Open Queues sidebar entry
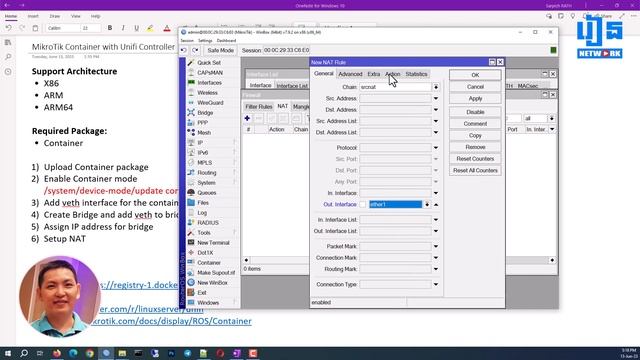640x360 pixels. click(x=207, y=193)
